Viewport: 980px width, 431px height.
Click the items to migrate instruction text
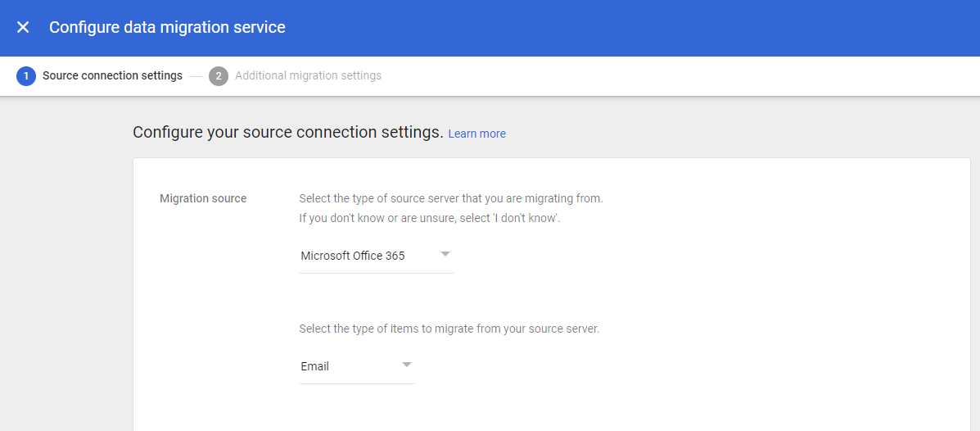click(449, 329)
